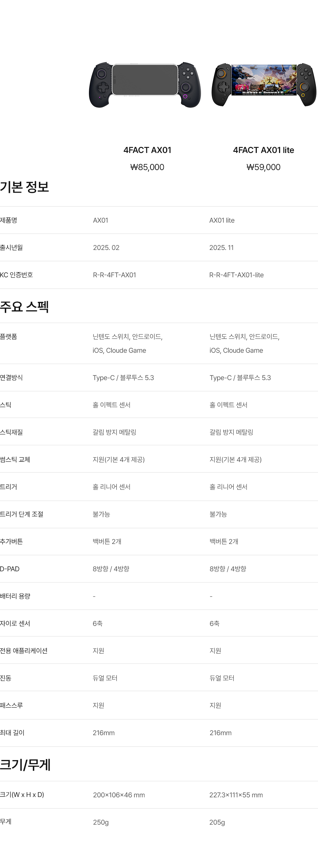Click the 4FACT AX01 controller product image

(x=145, y=85)
